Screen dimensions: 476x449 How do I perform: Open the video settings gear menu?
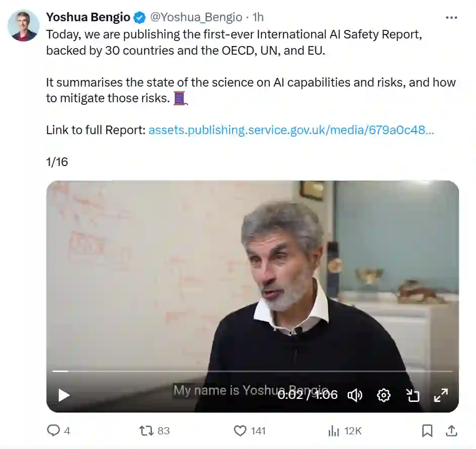point(384,395)
